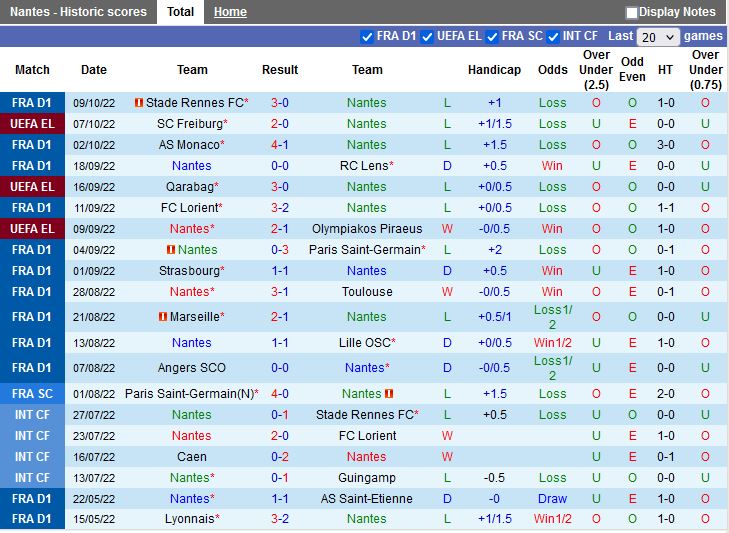Click the Lyonnais team name
Screen dimensions: 729x533
[x=189, y=519]
